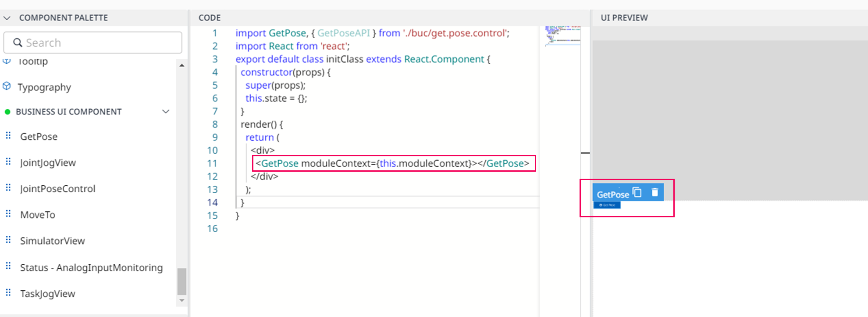Click the UI PREVIEW panel header
The image size is (868, 317).
click(x=624, y=18)
